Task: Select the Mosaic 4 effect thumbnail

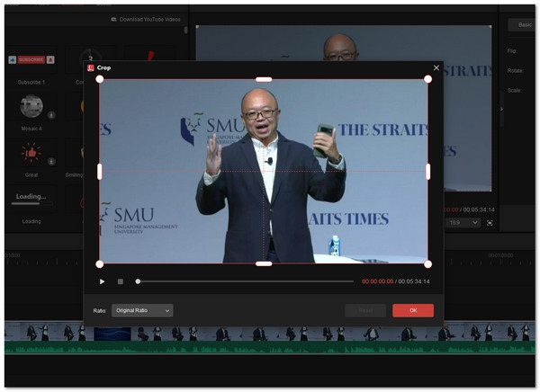Action: pos(31,106)
